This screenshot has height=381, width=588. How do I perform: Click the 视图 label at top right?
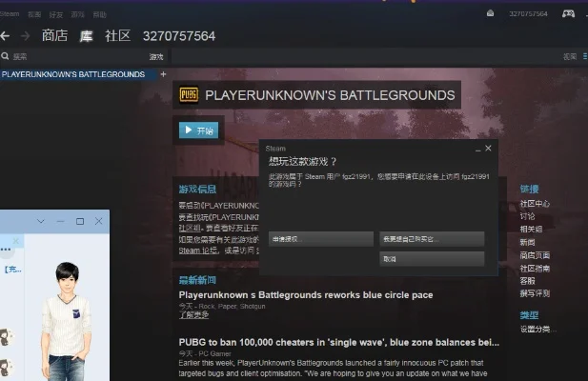point(570,56)
